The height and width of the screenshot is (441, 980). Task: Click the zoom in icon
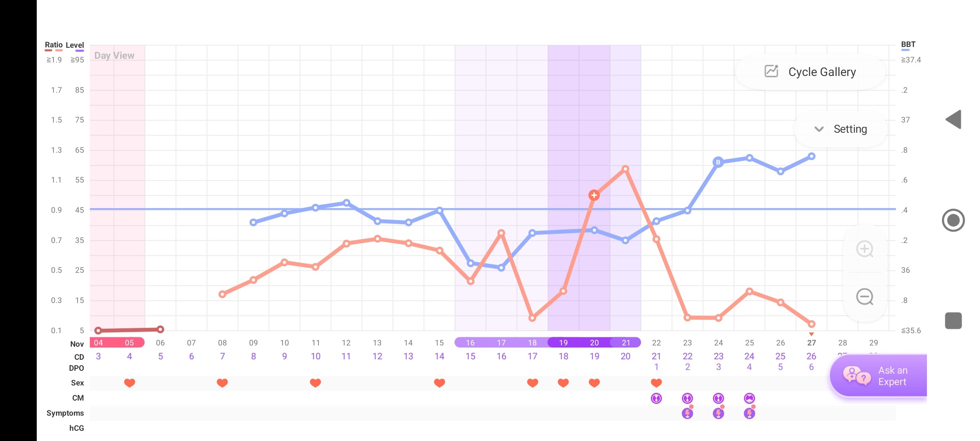pos(865,249)
